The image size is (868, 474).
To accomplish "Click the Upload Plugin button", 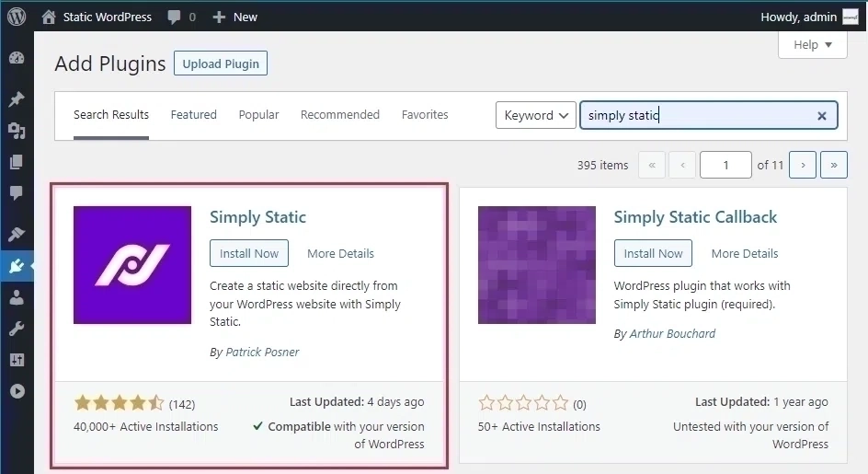I will [221, 64].
